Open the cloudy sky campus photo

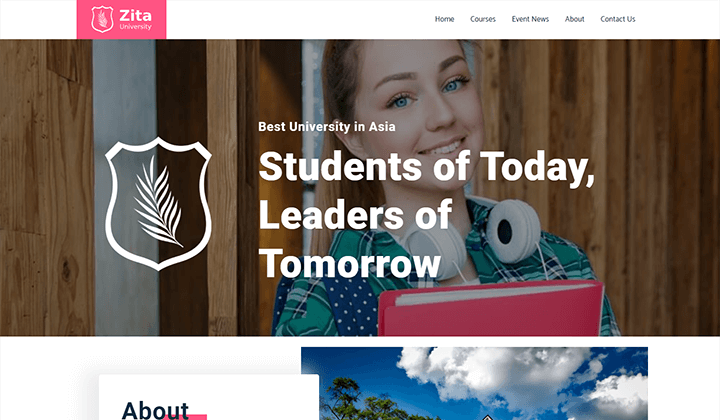point(474,383)
